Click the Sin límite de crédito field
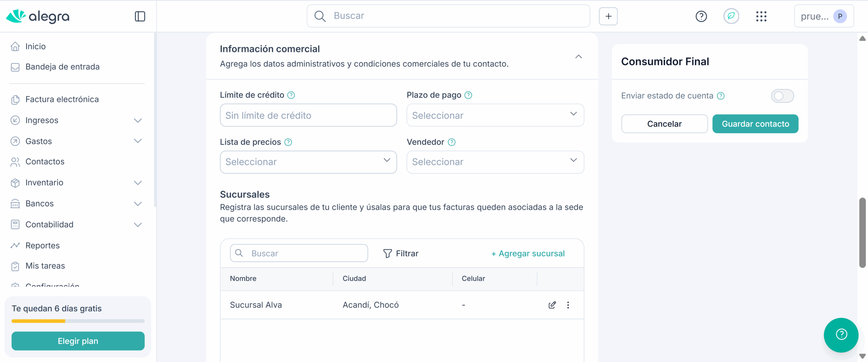The height and width of the screenshot is (362, 868). (308, 115)
